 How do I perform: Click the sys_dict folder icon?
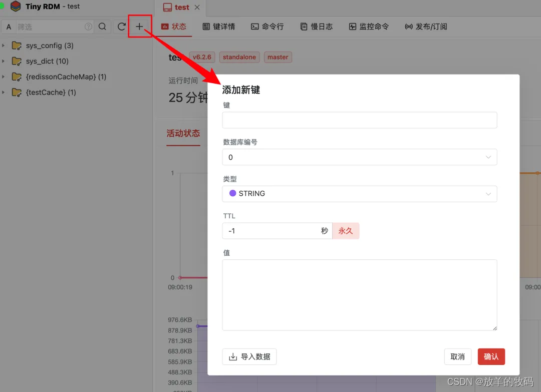point(17,61)
